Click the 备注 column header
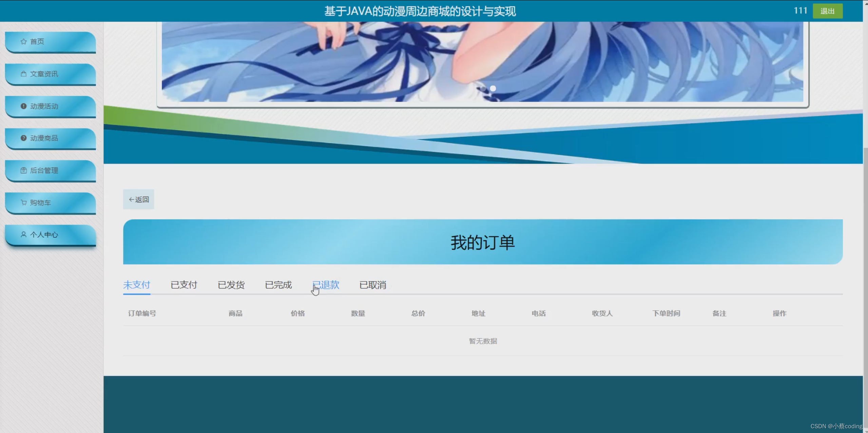The width and height of the screenshot is (868, 433). click(x=719, y=313)
